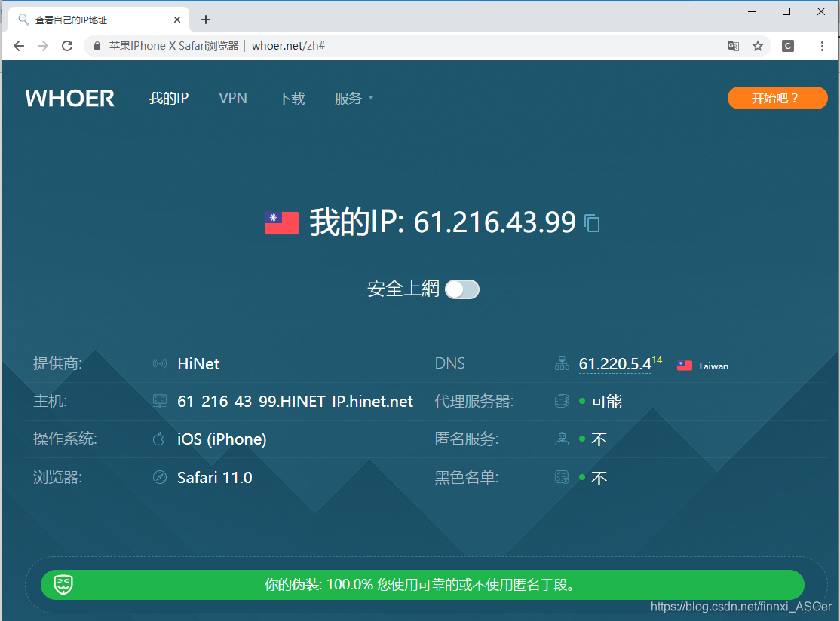Click the 黑色名单: label
The width and height of the screenshot is (840, 621).
[467, 477]
